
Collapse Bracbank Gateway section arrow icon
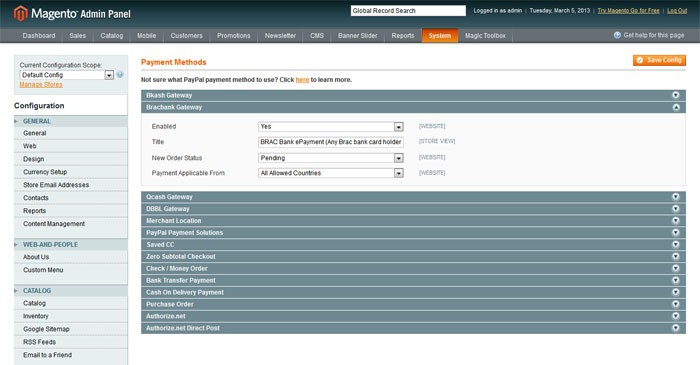tap(675, 107)
